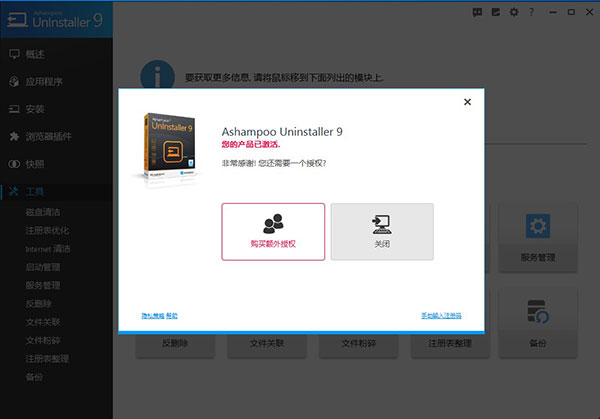Open 注册表整理 in the sidebar list

47,359
